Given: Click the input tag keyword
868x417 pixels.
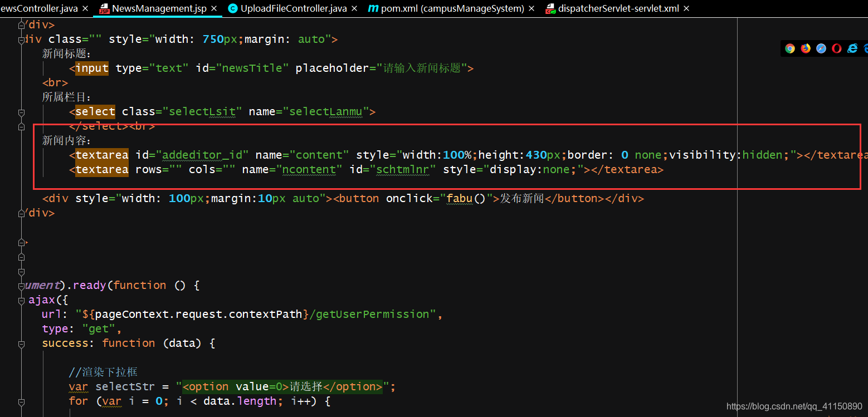Looking at the screenshot, I should tap(92, 68).
